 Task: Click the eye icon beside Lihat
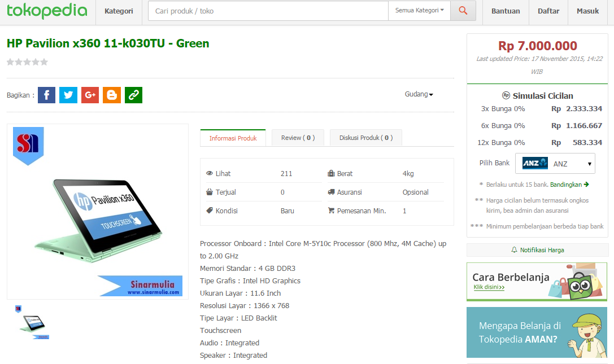tap(210, 173)
